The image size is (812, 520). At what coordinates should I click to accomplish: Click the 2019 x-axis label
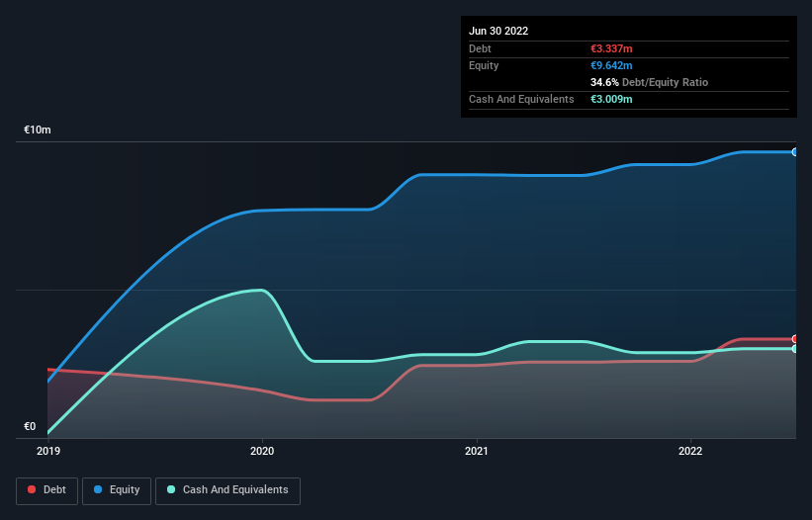48,451
